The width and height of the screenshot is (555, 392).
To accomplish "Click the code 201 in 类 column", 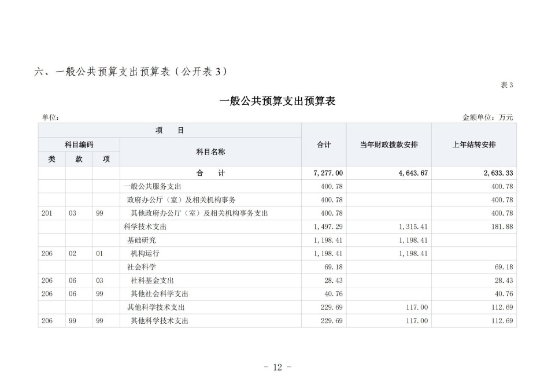I will (x=47, y=213).
